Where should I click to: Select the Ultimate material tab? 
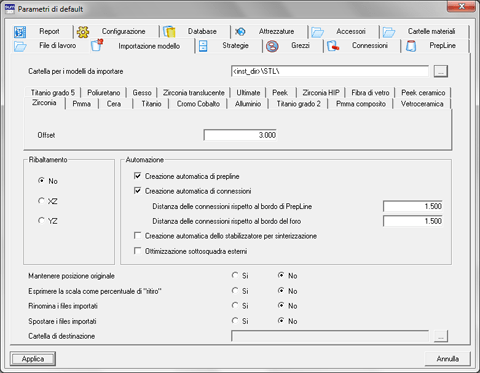pos(248,93)
